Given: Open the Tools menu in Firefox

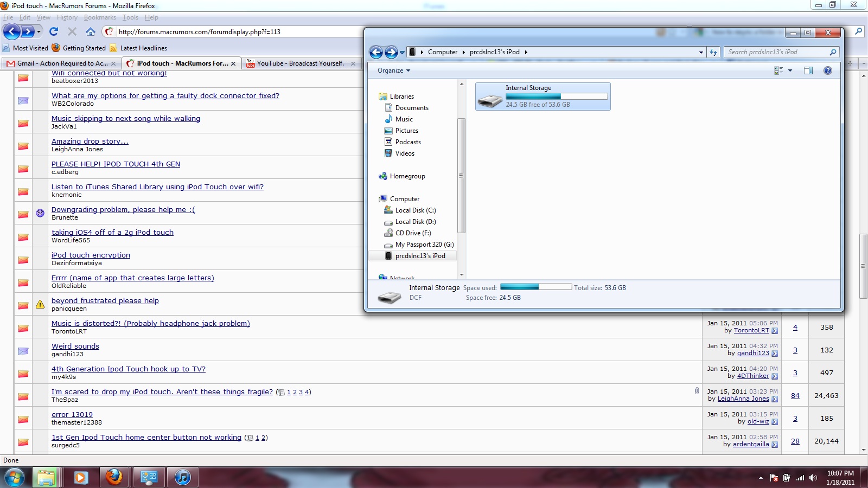Looking at the screenshot, I should (x=130, y=17).
